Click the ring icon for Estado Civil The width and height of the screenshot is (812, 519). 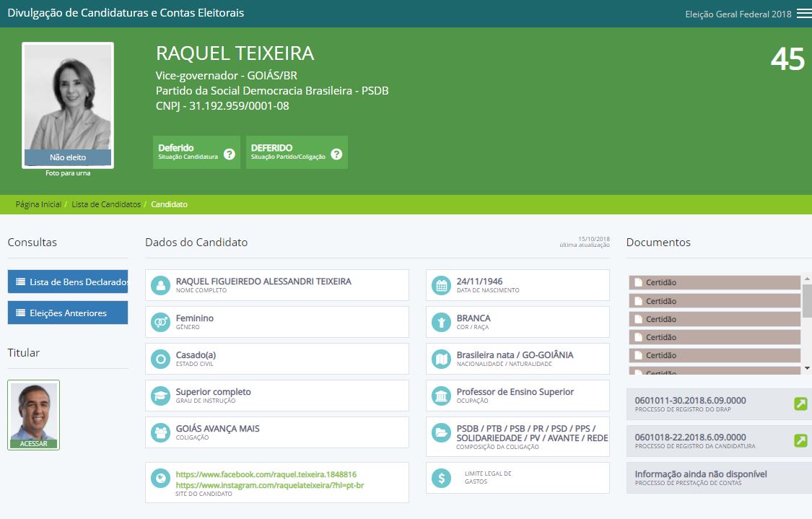click(160, 359)
